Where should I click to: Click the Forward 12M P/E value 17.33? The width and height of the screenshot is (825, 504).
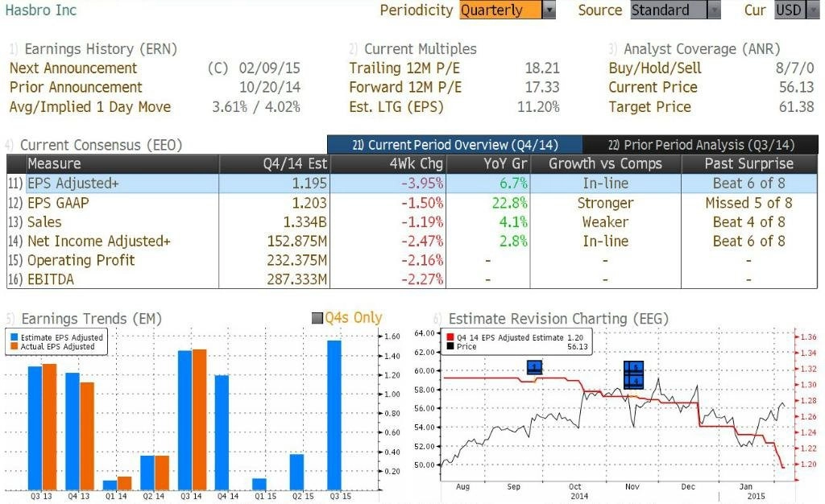click(x=542, y=87)
